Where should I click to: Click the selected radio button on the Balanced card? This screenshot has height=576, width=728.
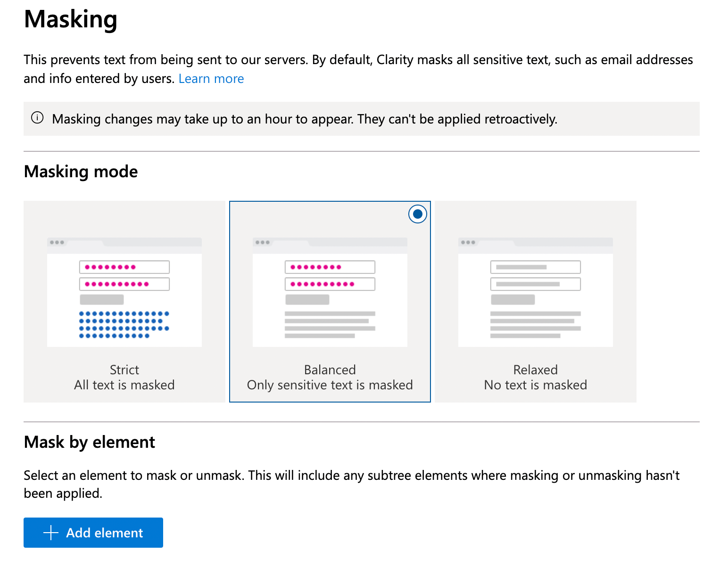click(x=417, y=214)
